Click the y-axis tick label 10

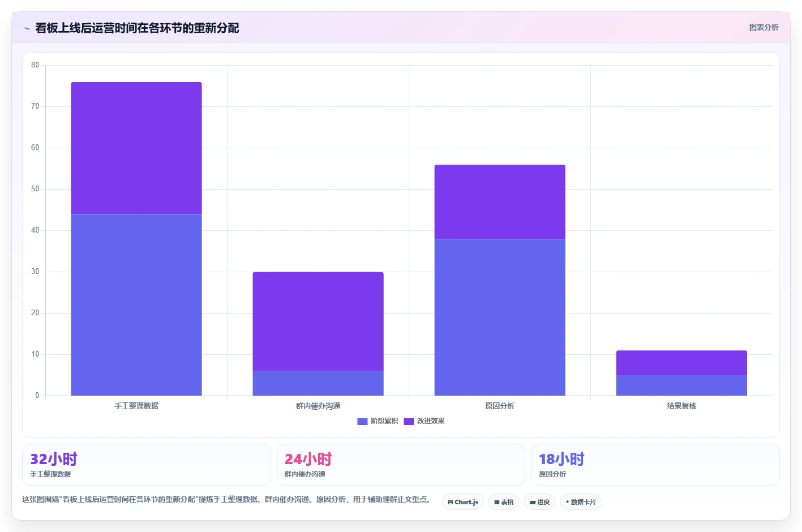(35, 354)
